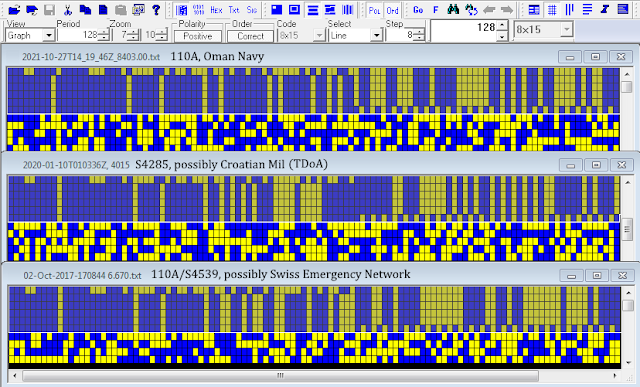Click the greyed right arrow icon

pyautogui.click(x=507, y=10)
